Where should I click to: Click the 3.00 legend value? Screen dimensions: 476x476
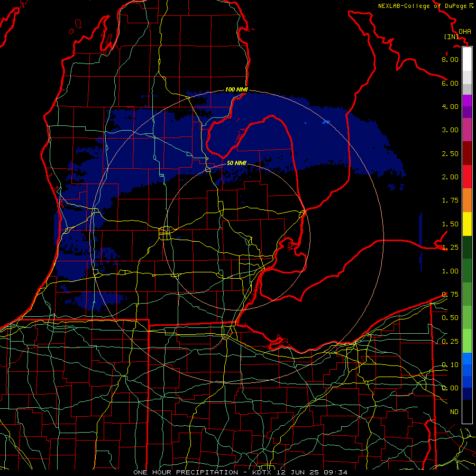(450, 130)
